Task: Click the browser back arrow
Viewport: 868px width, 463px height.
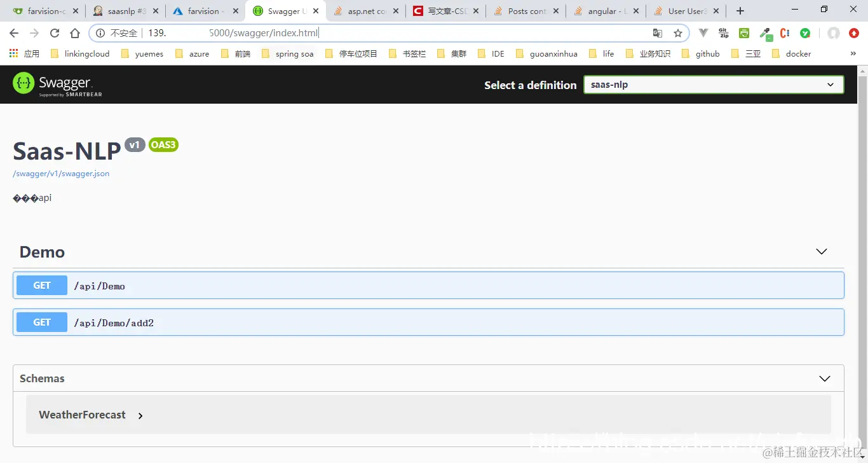Action: [14, 33]
